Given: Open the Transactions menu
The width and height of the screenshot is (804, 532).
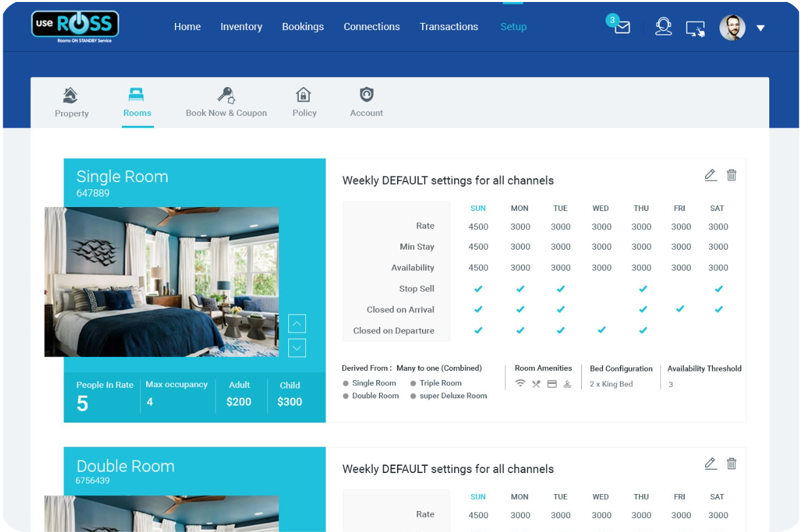Looking at the screenshot, I should [x=449, y=27].
